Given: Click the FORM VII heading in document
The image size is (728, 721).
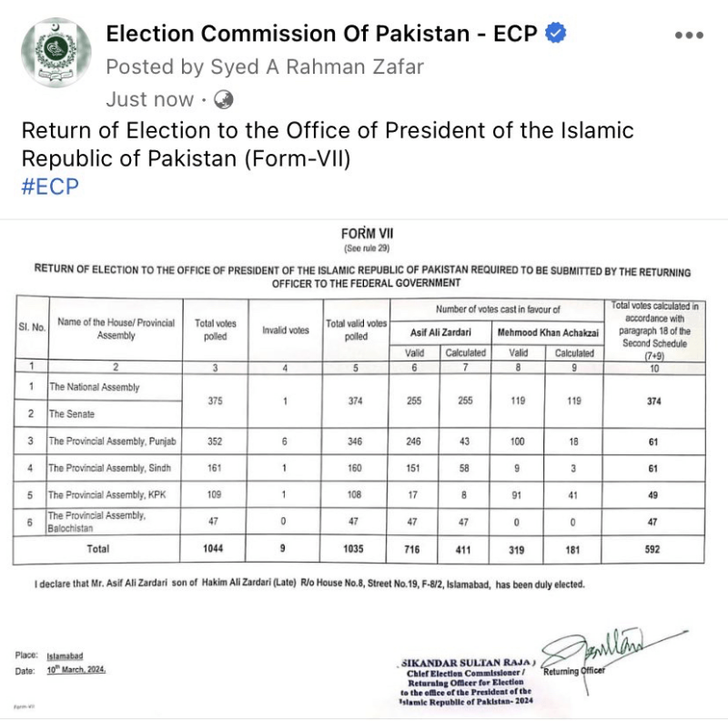Looking at the screenshot, I should coord(367,233).
